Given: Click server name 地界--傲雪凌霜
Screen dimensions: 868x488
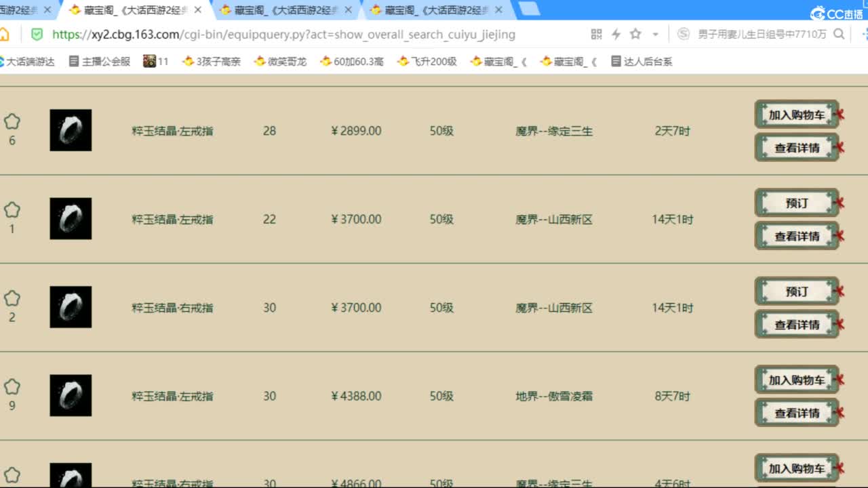Looking at the screenshot, I should pyautogui.click(x=554, y=396).
